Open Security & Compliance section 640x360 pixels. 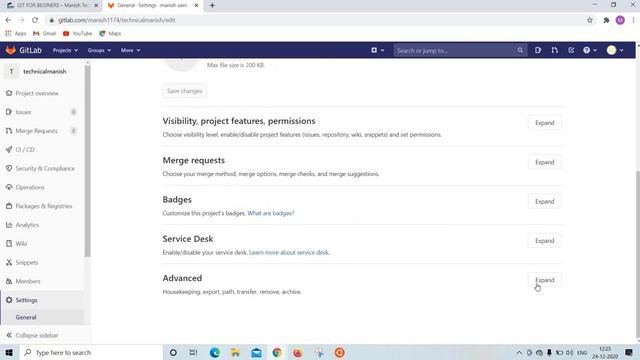pyautogui.click(x=45, y=169)
